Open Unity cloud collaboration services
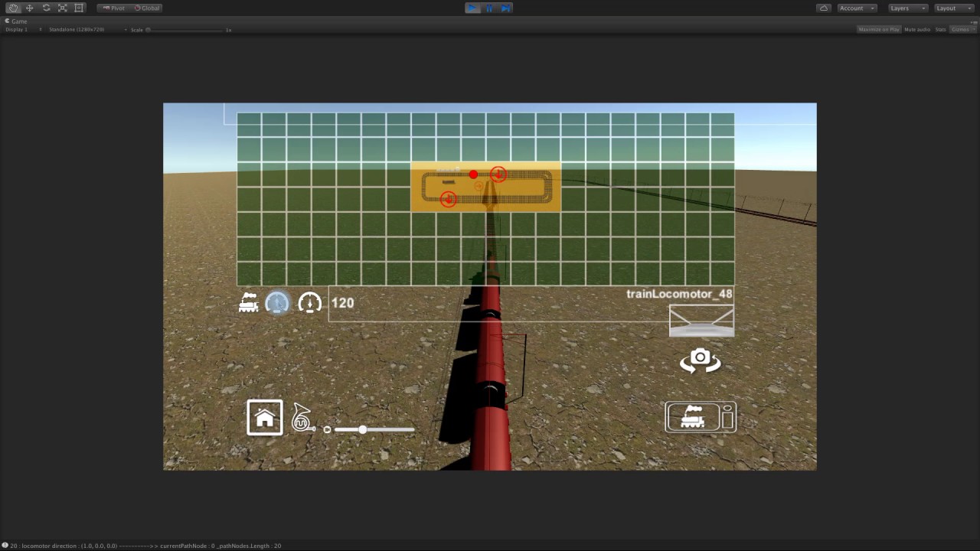Image resolution: width=980 pixels, height=551 pixels. (823, 8)
